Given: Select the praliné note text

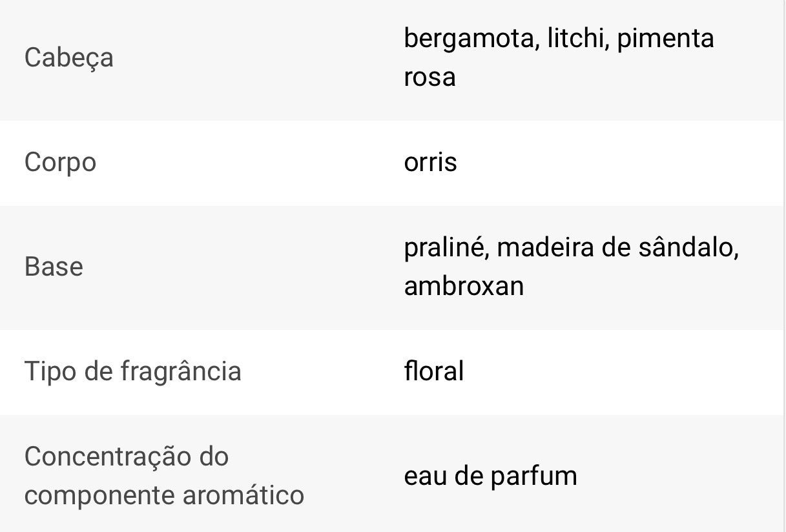Looking at the screenshot, I should pos(446,247).
